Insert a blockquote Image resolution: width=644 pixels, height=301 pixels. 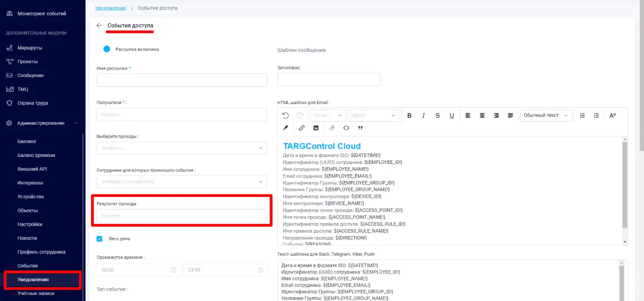click(361, 128)
